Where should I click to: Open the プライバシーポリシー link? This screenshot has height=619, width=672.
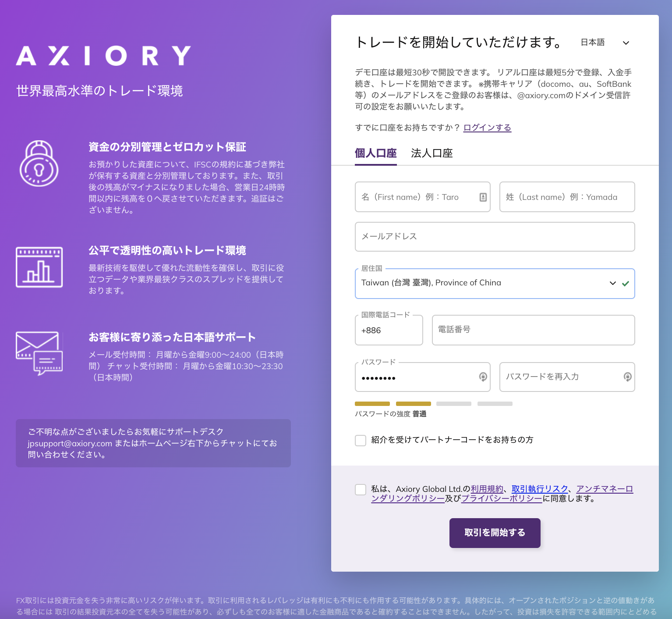click(x=502, y=498)
